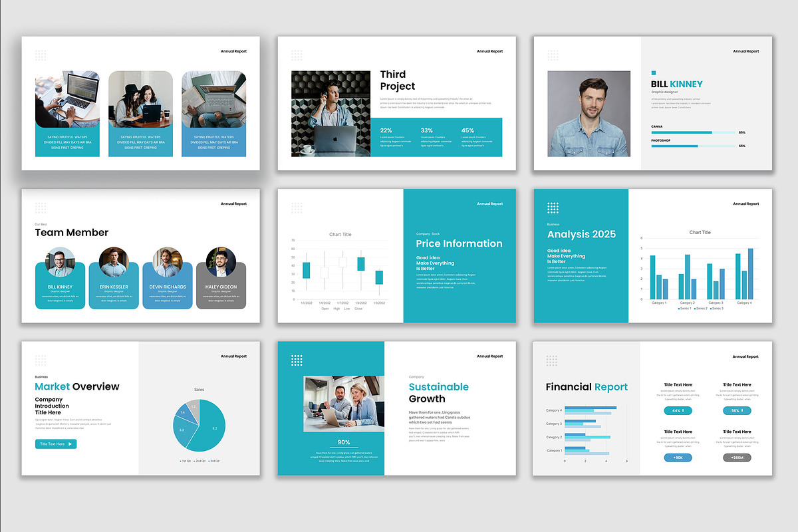This screenshot has width=798, height=532.
Task: Click the 3.2 slice of the Sales pie
Action: [183, 432]
